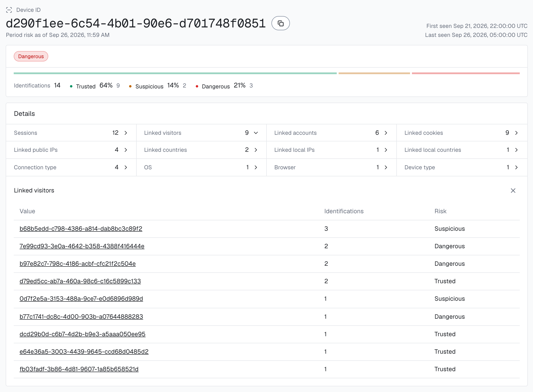This screenshot has height=392, width=533.
Task: Click Trusted risk of visitor fb03fadf
Action: tap(445, 369)
